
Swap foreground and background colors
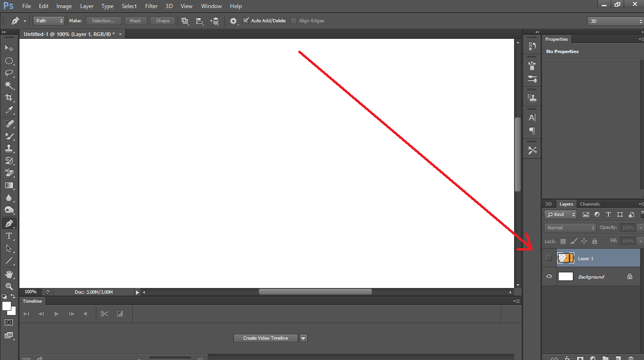(13, 297)
